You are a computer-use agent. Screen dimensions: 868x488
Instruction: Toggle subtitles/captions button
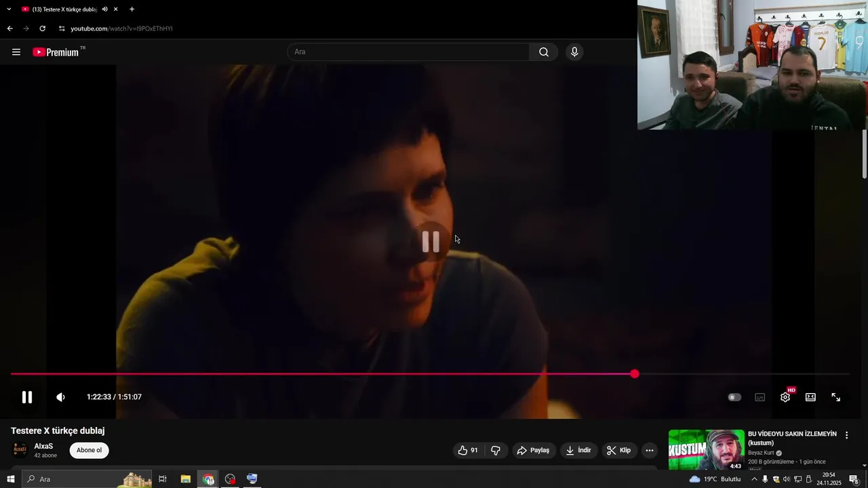pyautogui.click(x=760, y=397)
